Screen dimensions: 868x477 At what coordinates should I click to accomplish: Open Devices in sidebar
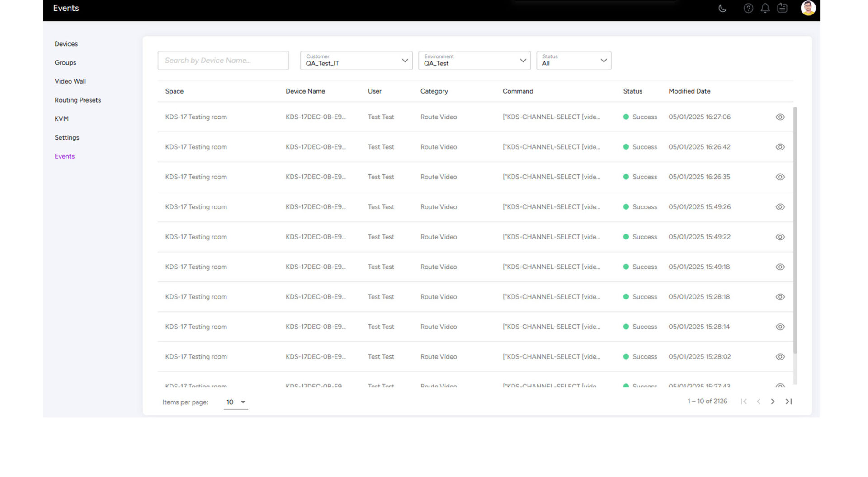(x=66, y=44)
